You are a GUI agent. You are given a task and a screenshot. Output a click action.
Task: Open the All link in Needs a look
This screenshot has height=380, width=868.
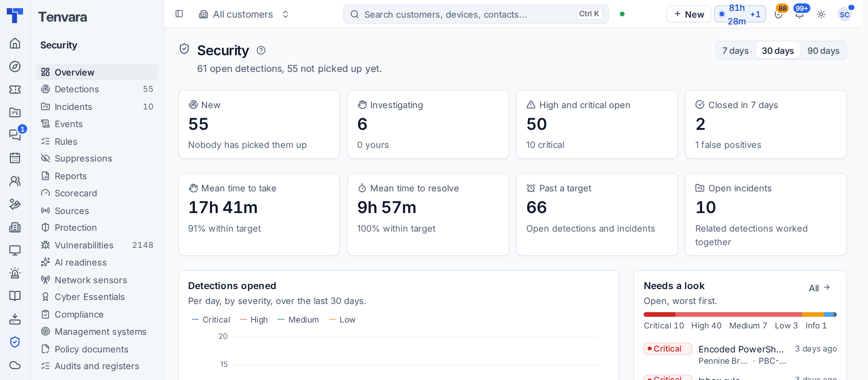tap(819, 288)
